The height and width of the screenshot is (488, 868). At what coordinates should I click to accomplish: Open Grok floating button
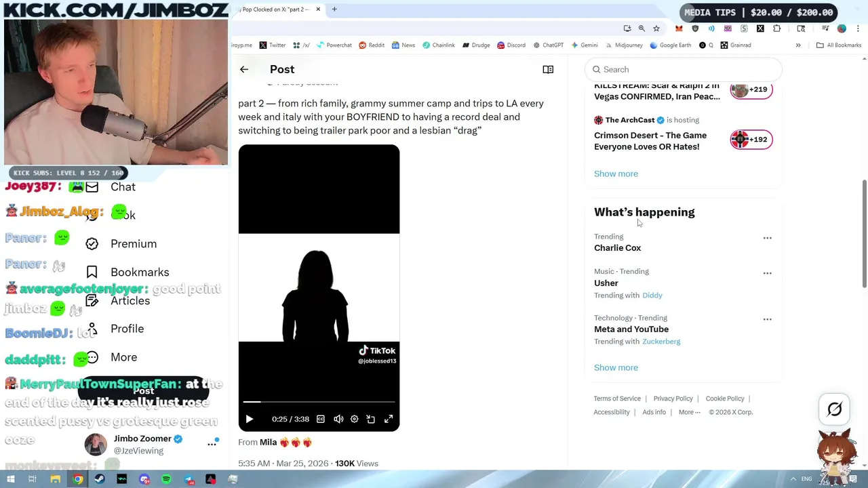pos(835,409)
